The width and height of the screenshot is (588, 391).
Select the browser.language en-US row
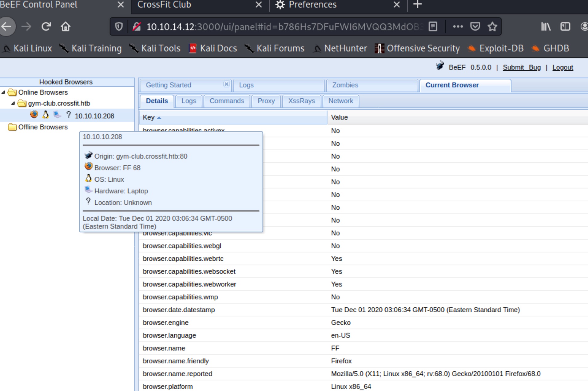click(364, 335)
